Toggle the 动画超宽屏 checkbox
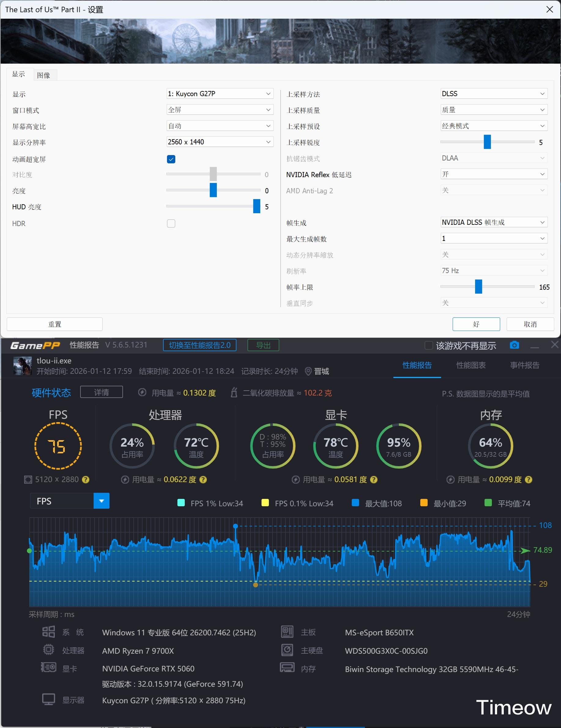561x728 pixels. [171, 159]
